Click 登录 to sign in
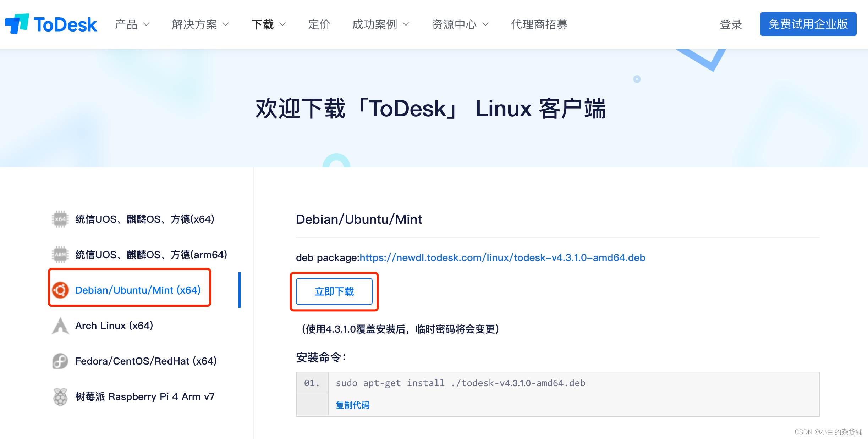This screenshot has height=439, width=868. coord(730,24)
